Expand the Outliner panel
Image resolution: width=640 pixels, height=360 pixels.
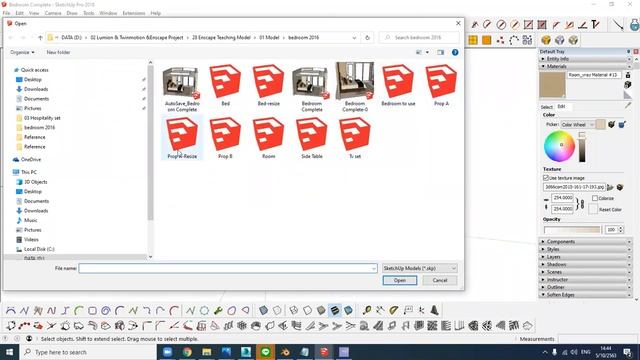[585, 287]
